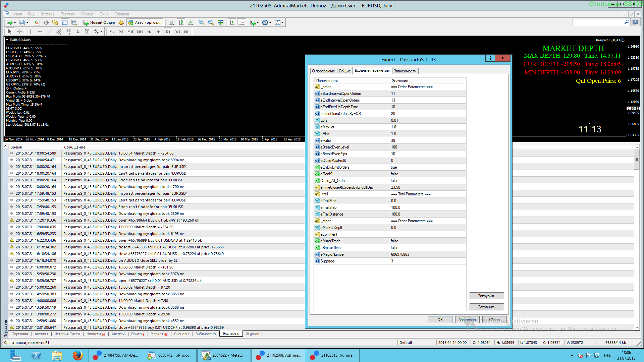Expand the periodicity clock dropdown

[x=270, y=22]
